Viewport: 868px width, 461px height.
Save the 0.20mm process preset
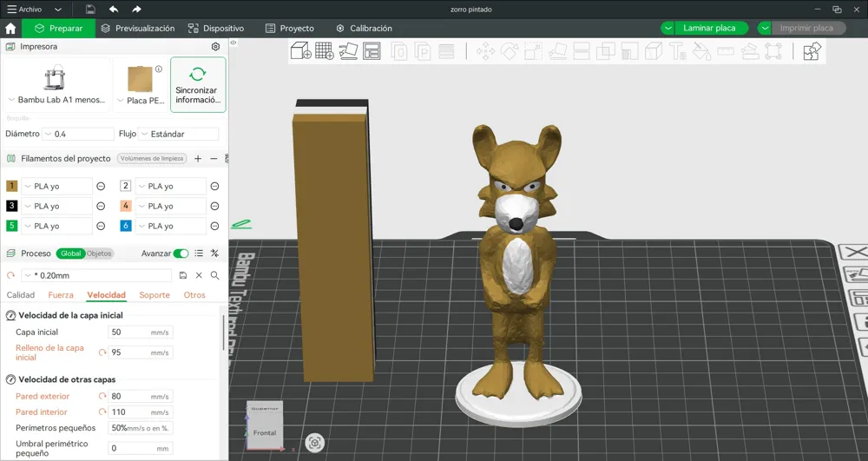coord(183,275)
